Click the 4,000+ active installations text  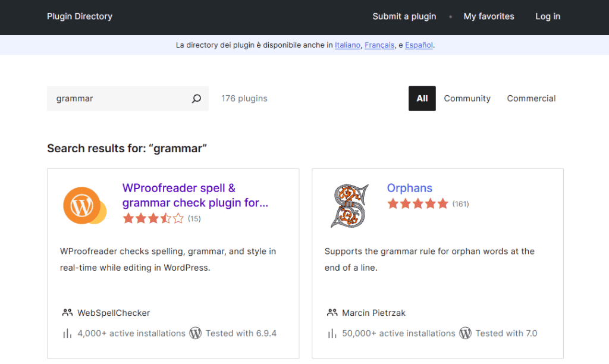(131, 333)
